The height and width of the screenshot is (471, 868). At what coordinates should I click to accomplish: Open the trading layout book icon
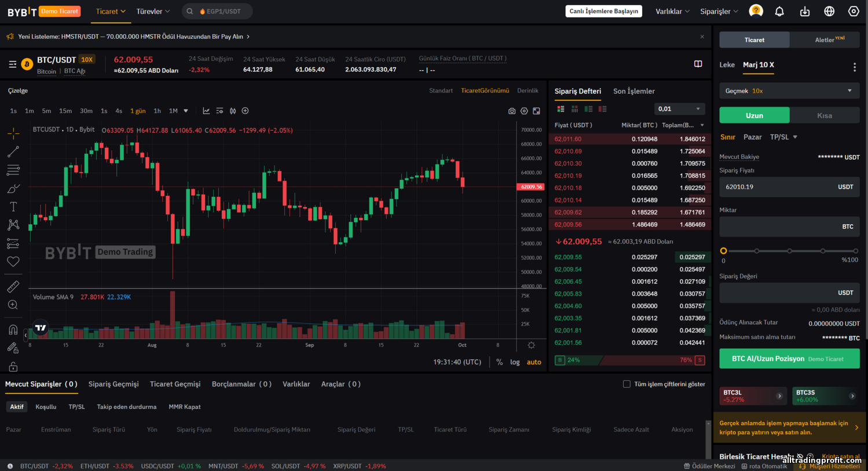(x=698, y=64)
